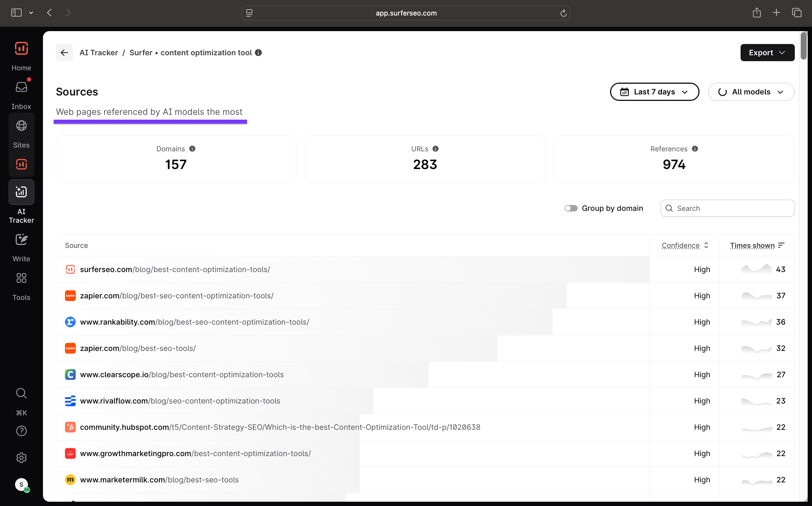The image size is (812, 506).
Task: Open the All models dropdown
Action: [751, 92]
